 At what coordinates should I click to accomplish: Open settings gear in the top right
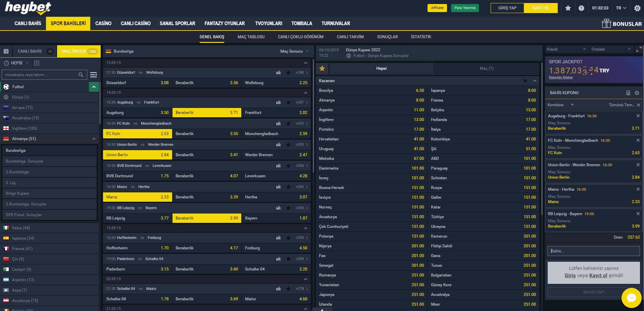(x=637, y=8)
